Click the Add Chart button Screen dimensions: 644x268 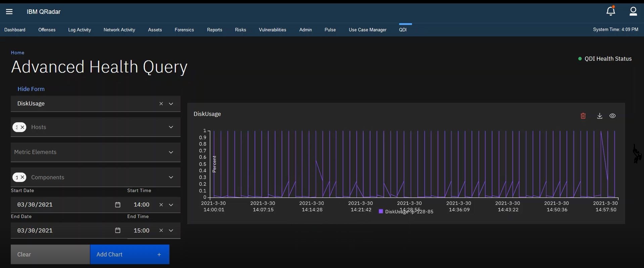[130, 255]
